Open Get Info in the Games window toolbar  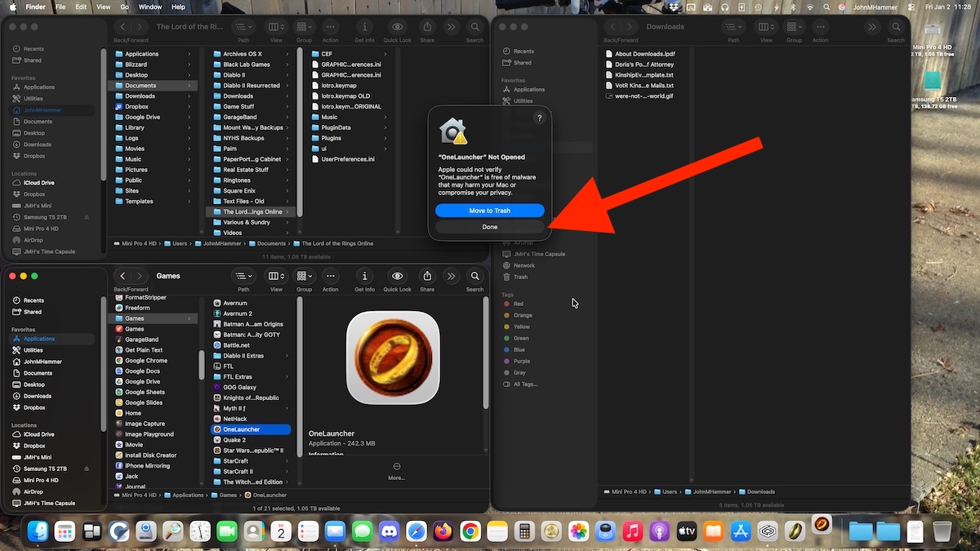click(365, 276)
